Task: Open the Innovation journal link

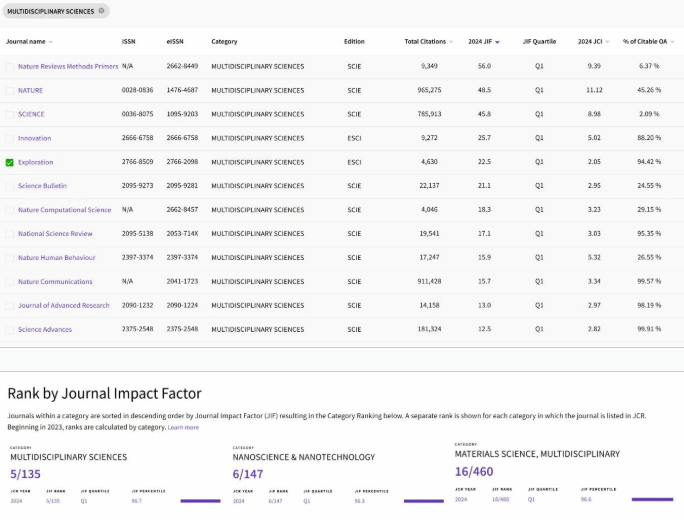Action: [x=34, y=138]
